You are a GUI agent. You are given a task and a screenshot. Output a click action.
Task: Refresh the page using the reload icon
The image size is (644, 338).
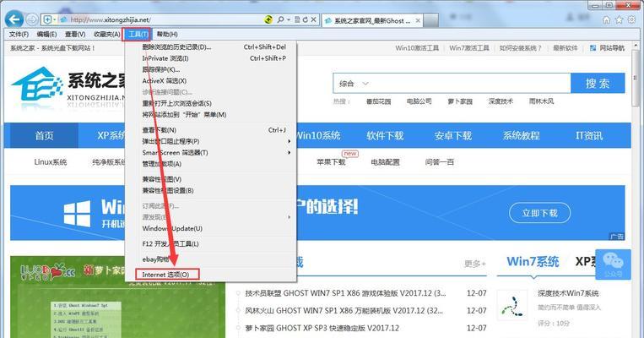tap(306, 19)
